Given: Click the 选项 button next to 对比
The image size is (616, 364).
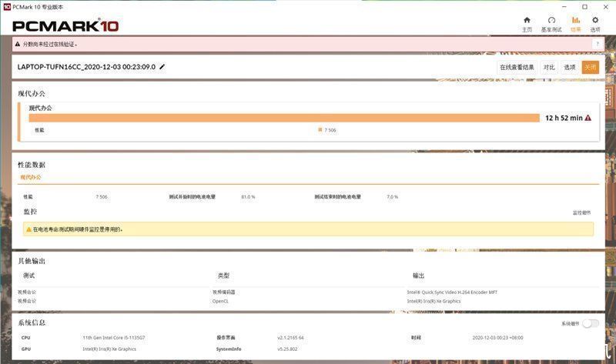Looking at the screenshot, I should tap(570, 68).
